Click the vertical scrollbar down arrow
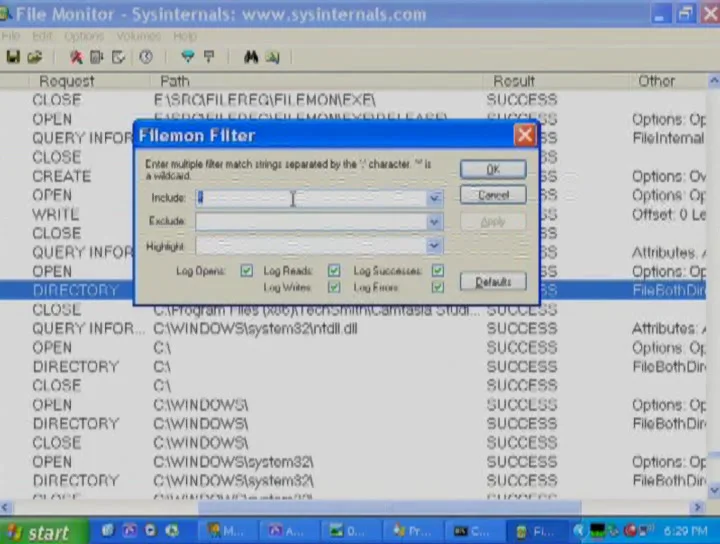 pyautogui.click(x=714, y=490)
